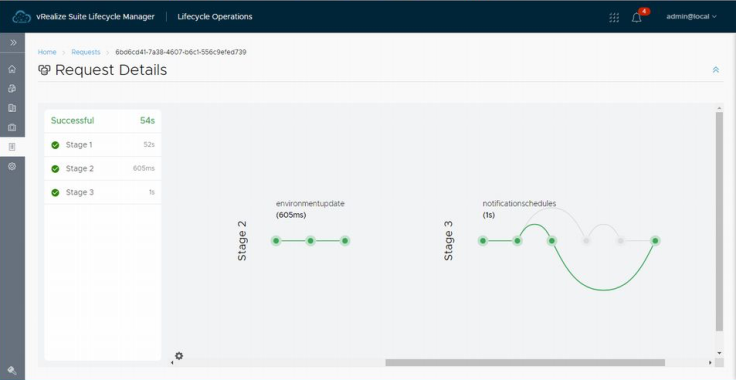Click the green check icon beside Stage 3
736x380 pixels.
pyautogui.click(x=55, y=192)
